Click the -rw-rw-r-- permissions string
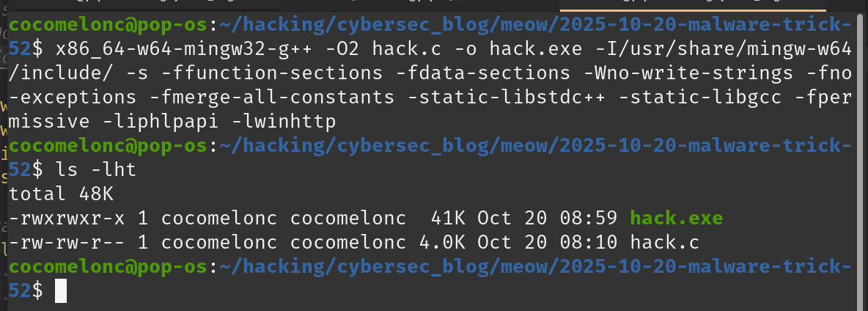Image resolution: width=868 pixels, height=311 pixels. pyautogui.click(x=63, y=242)
